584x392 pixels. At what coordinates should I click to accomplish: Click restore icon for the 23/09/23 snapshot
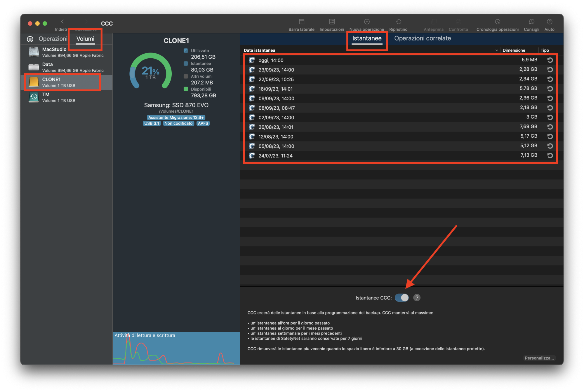pos(550,70)
